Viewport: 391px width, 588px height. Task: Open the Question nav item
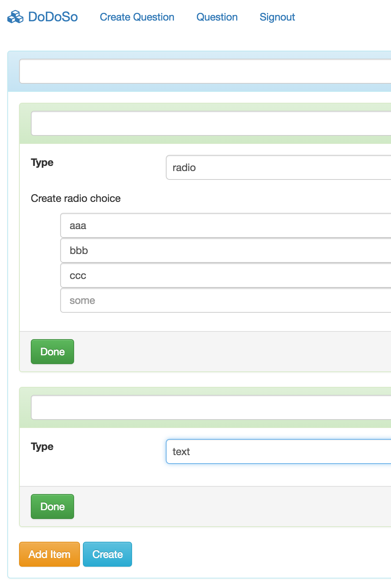(217, 17)
